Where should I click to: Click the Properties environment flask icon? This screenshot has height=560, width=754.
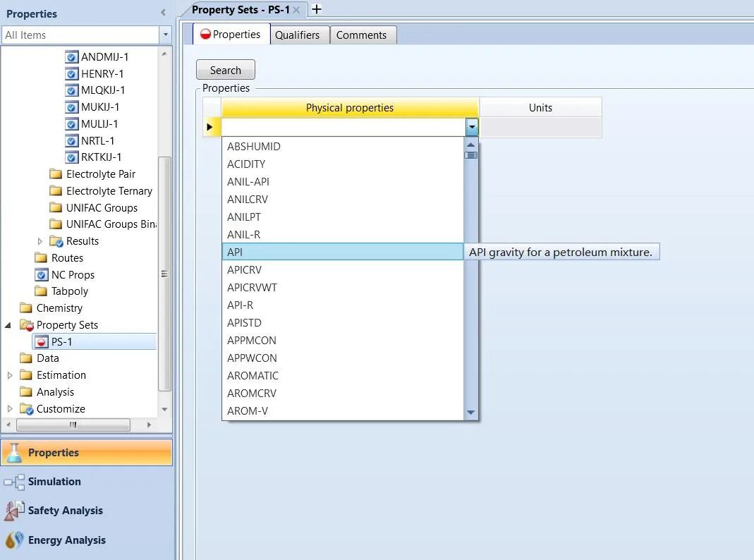[14, 452]
